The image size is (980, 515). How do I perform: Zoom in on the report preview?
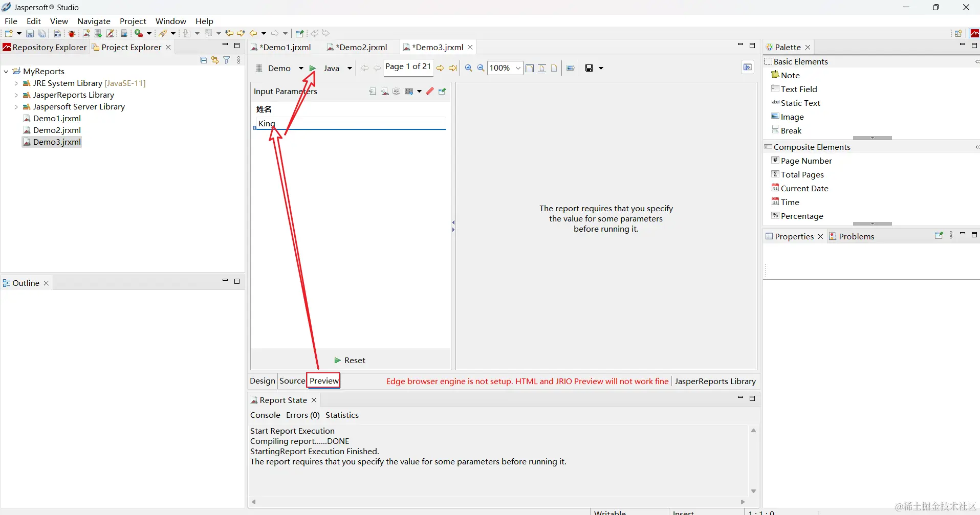coord(468,68)
